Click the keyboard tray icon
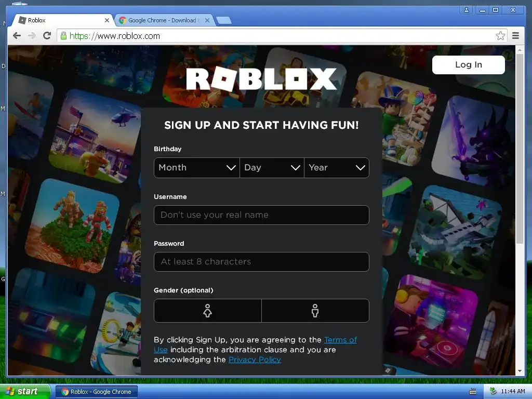 click(473, 392)
